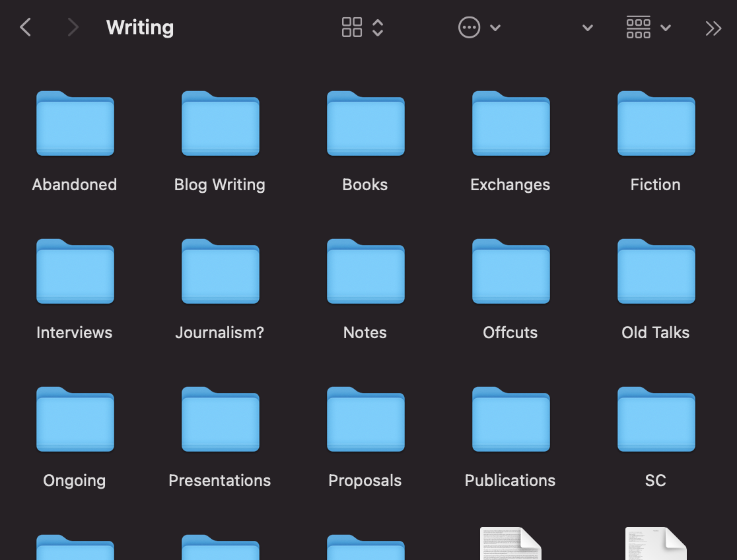Show hidden toolbar items with double chevron
Viewport: 737px width, 560px height.
click(x=713, y=28)
